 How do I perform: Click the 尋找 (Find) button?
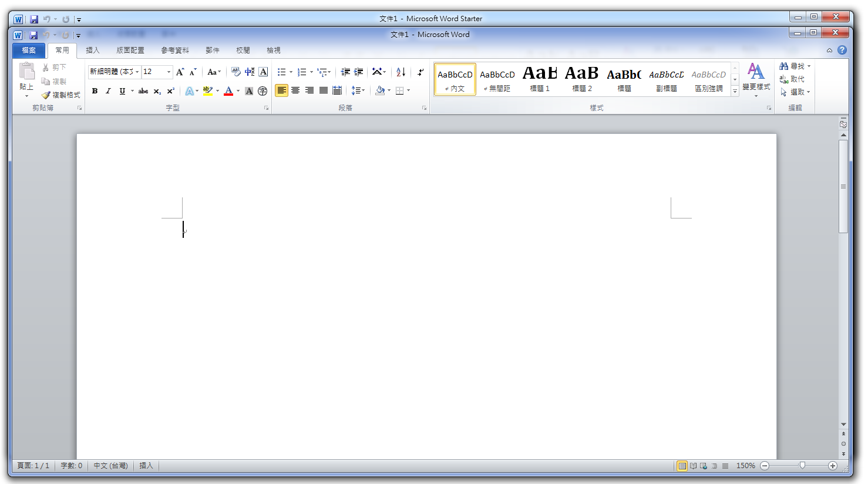795,66
